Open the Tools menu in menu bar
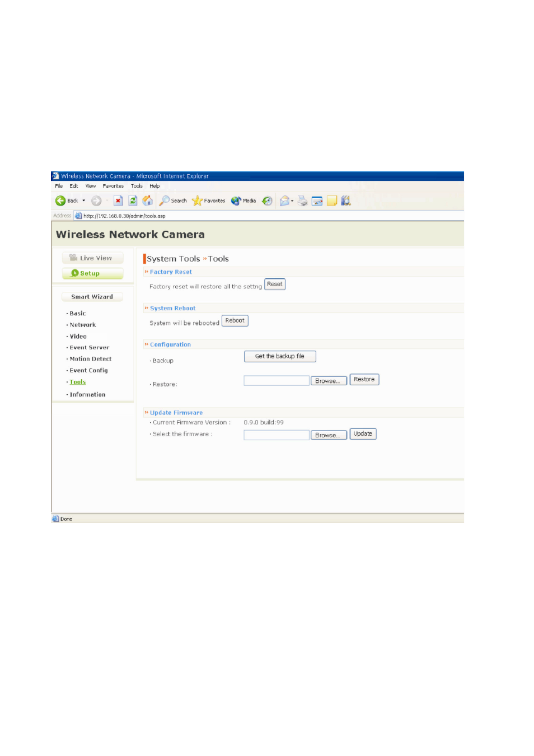Viewport: 534px width, 756px height. [137, 186]
